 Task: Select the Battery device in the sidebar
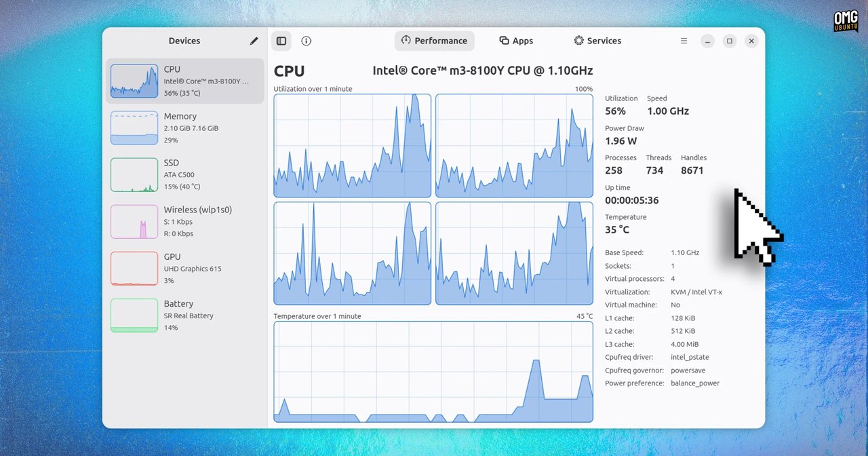click(185, 315)
